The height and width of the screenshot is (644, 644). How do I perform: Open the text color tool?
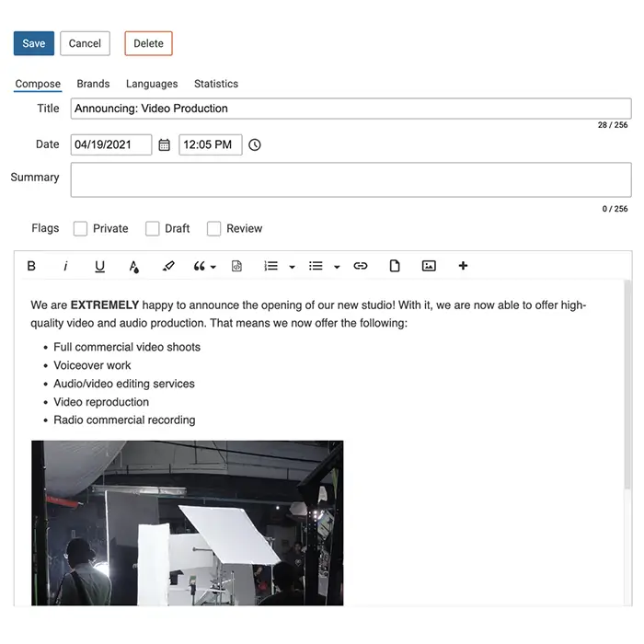(134, 267)
